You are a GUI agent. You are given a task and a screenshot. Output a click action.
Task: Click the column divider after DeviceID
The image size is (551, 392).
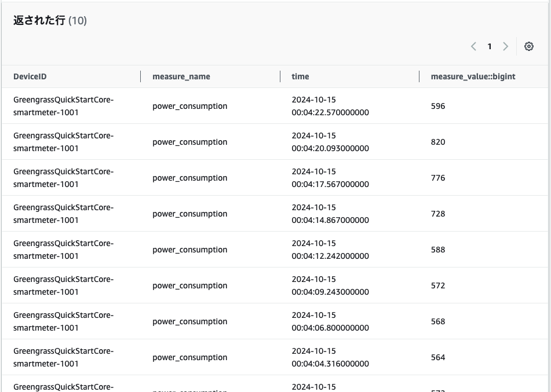click(x=141, y=76)
